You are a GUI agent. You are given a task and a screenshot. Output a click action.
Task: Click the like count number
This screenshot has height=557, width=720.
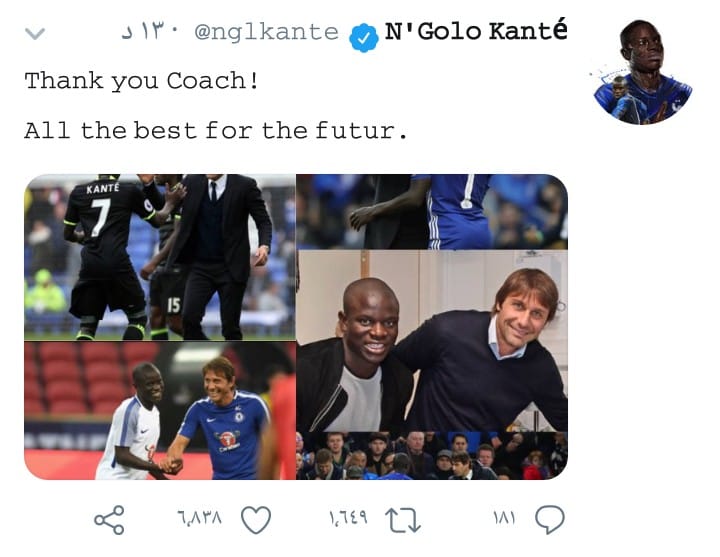coord(200,518)
